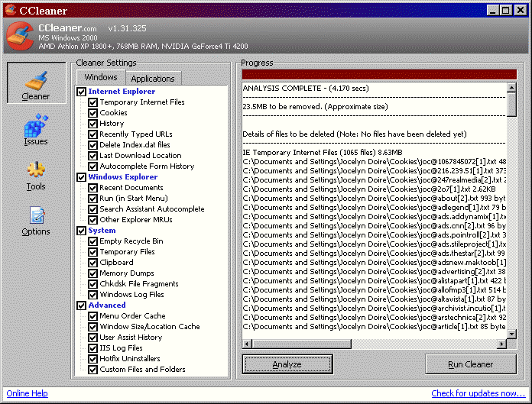
Task: Toggle Menu Order Cache checkbox
Action: pyautogui.click(x=92, y=316)
